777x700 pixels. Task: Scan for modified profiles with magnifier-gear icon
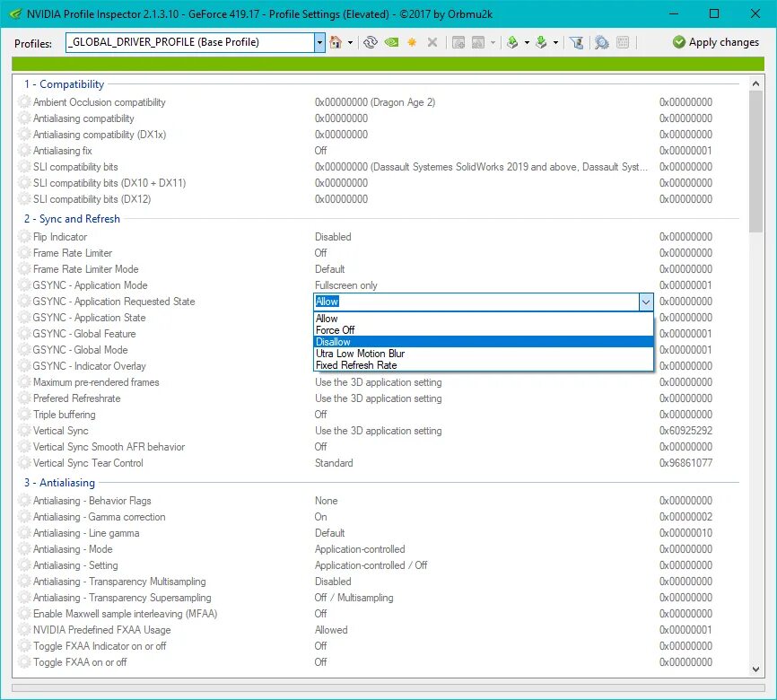click(x=601, y=42)
